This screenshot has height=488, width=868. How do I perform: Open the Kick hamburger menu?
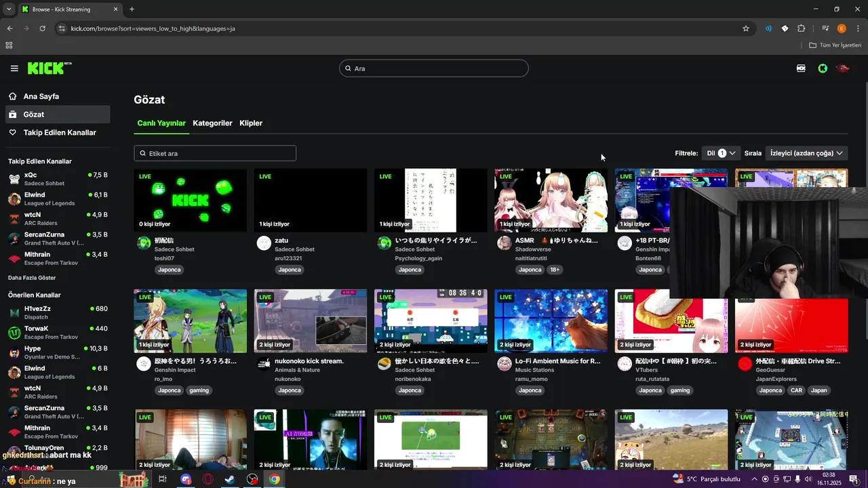(x=14, y=68)
